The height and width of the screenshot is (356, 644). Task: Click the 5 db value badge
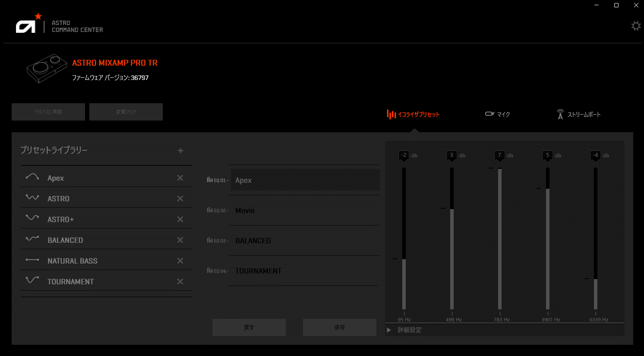pos(547,155)
